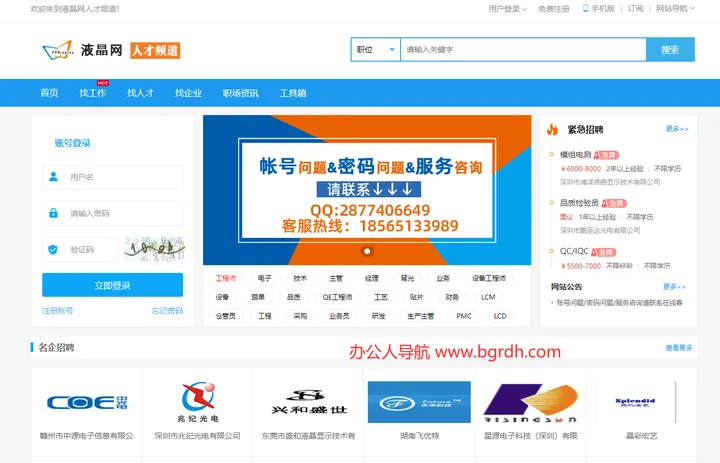Select the QE工程师 keyword tag

(338, 297)
